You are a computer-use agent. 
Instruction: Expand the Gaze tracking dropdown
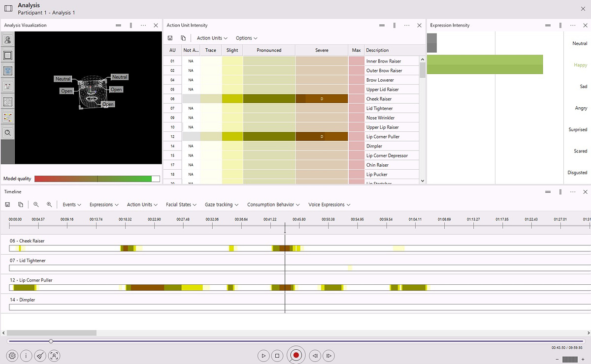[x=221, y=205]
